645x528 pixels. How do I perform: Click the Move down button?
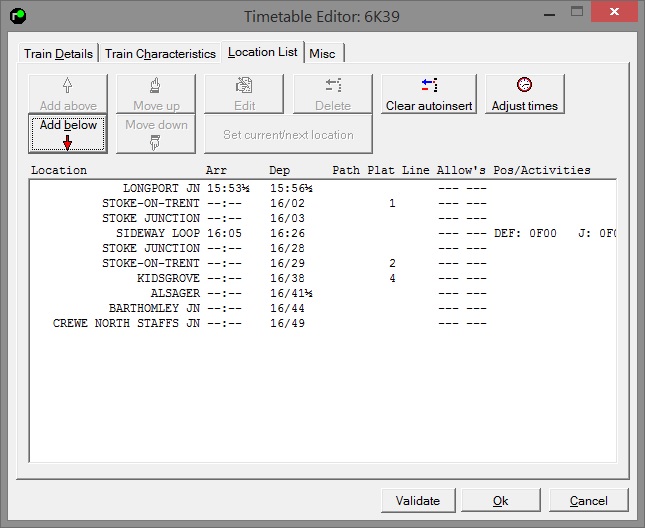point(156,134)
